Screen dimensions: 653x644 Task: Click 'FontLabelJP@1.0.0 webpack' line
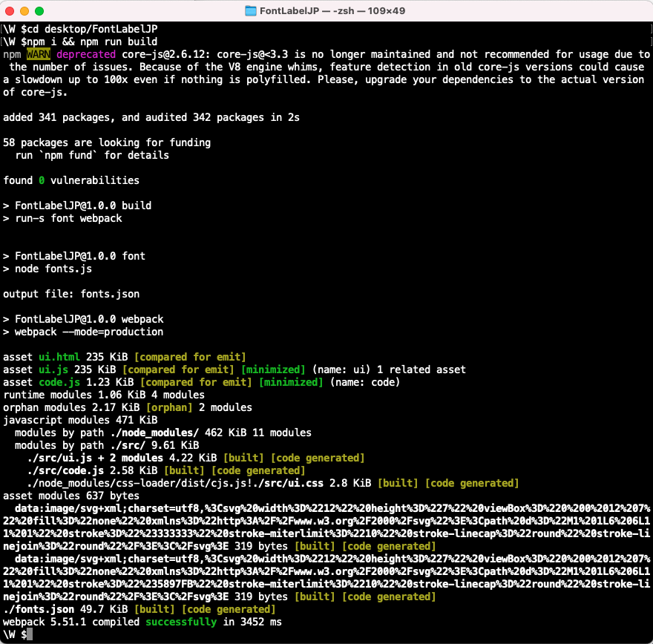[x=83, y=319]
